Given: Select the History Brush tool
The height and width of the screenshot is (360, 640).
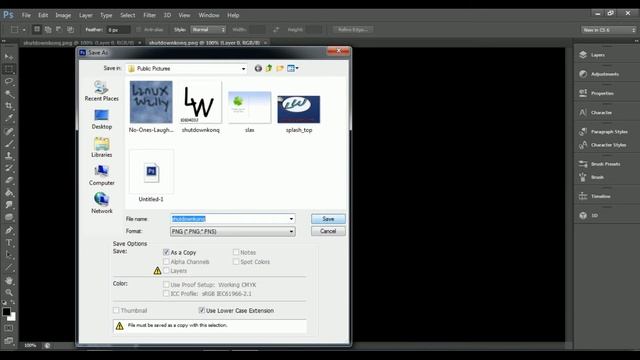Looking at the screenshot, I should [x=9, y=168].
